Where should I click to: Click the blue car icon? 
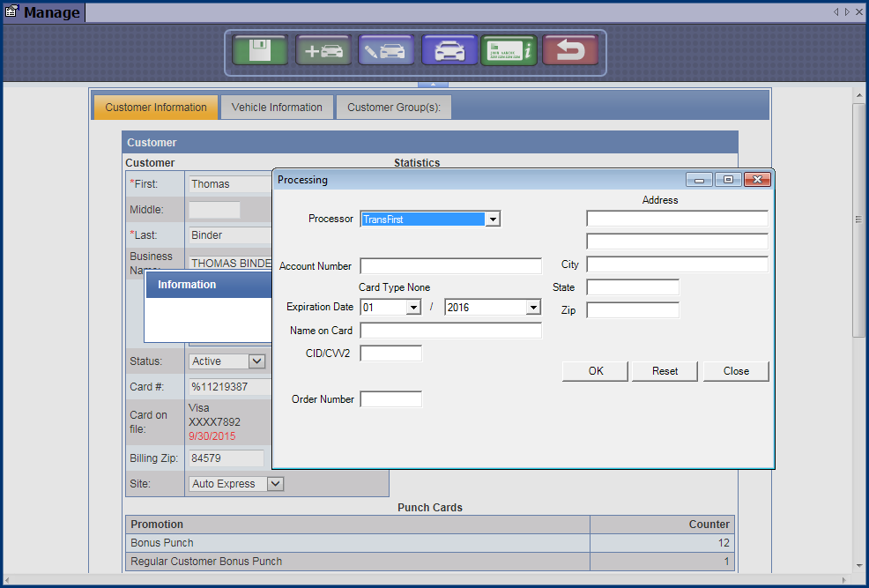click(x=449, y=51)
